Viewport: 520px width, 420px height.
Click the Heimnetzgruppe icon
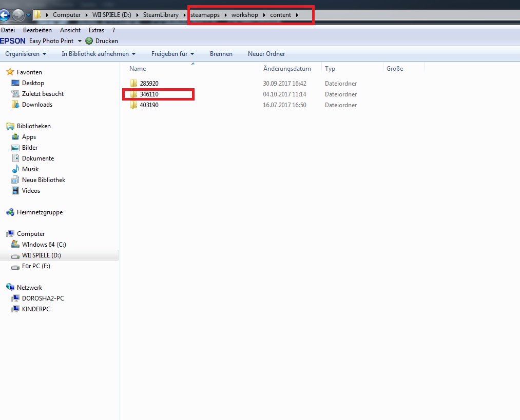tap(10, 212)
